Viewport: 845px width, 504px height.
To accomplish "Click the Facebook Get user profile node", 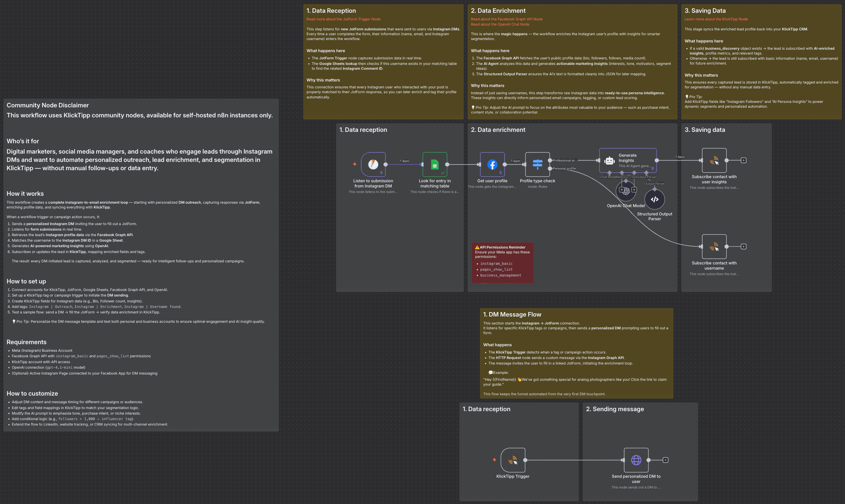I will coord(492,164).
